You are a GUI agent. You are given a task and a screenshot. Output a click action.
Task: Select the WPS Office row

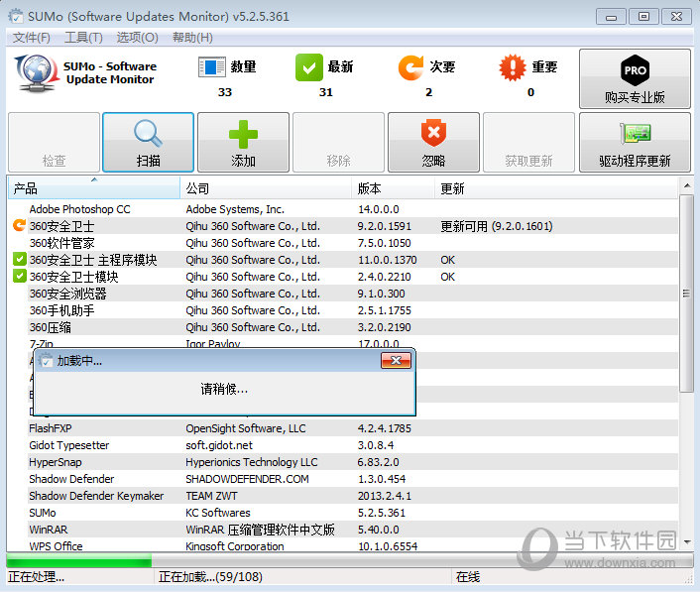point(342,545)
